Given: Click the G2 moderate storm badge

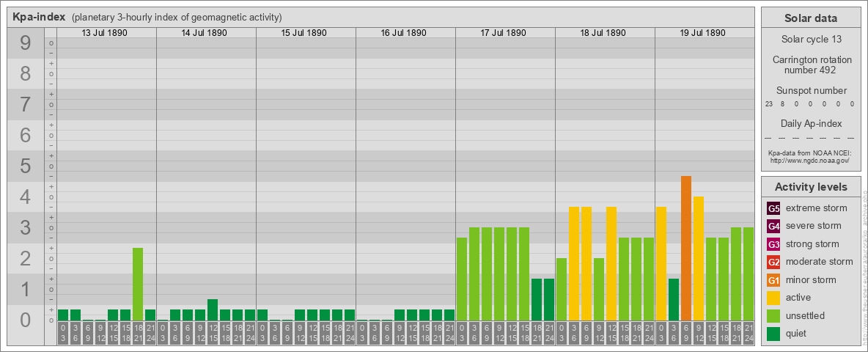Looking at the screenshot, I should [773, 262].
